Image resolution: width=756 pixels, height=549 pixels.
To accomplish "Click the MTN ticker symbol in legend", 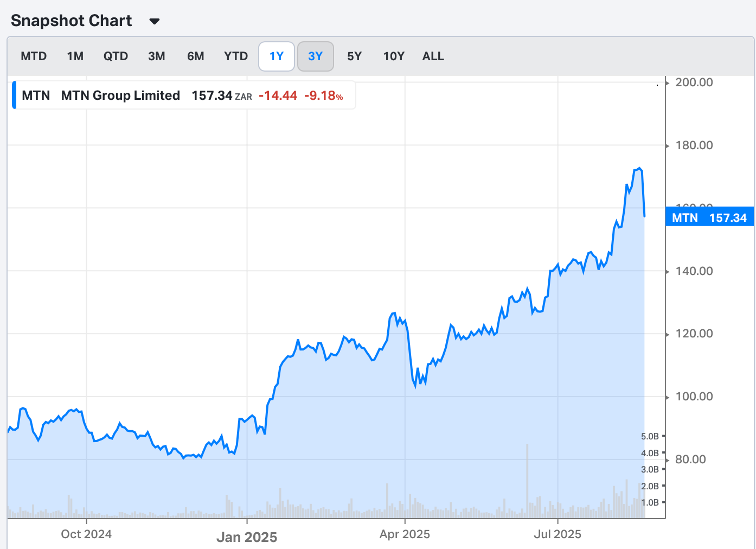I will (x=36, y=95).
